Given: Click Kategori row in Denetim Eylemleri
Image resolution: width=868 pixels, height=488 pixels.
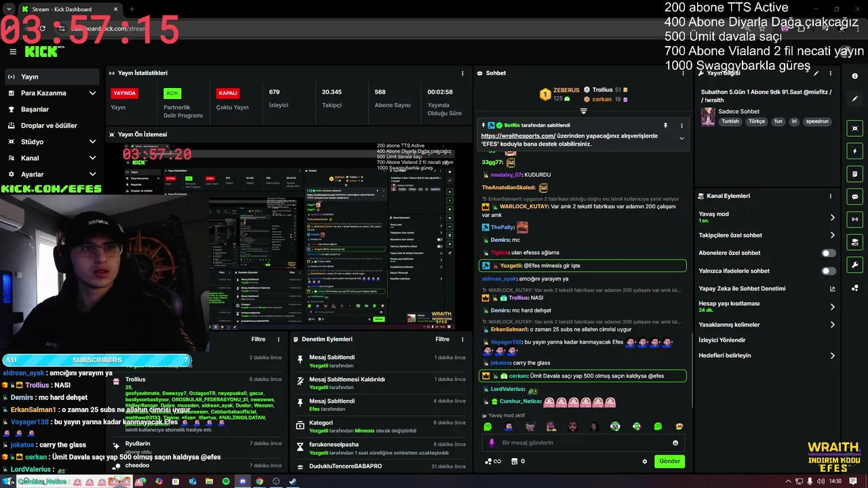Looking at the screenshot, I should (x=381, y=426).
